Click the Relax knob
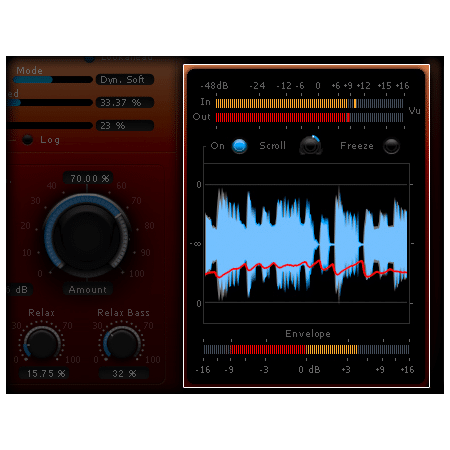The width and height of the screenshot is (450, 450). coord(42,343)
